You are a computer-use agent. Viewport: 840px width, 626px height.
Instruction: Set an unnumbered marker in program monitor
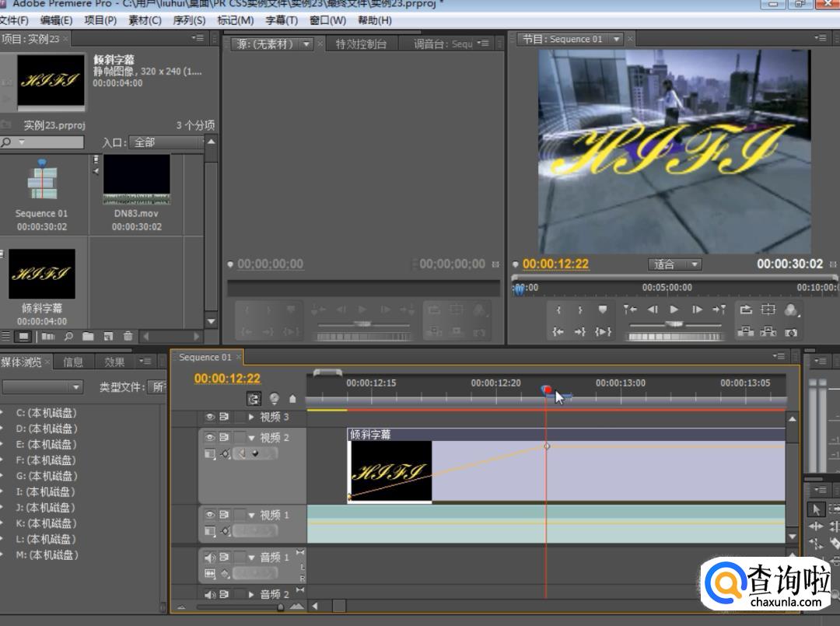(x=602, y=310)
